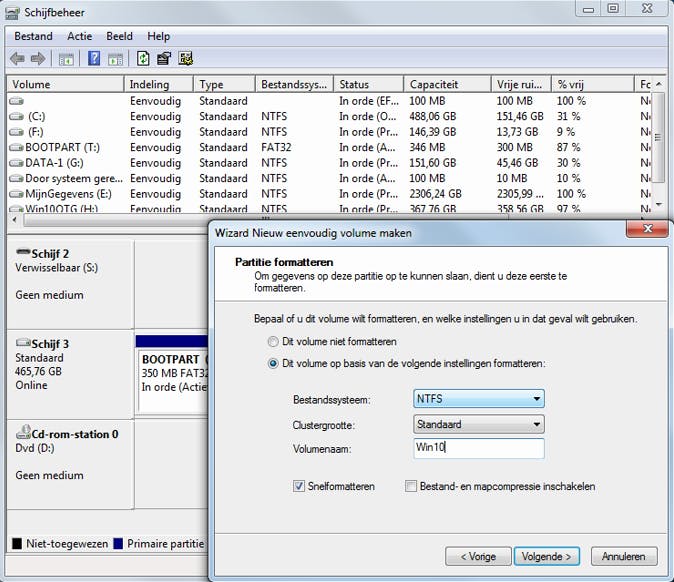Click the '13,73 GB' free space cell
This screenshot has width=674, height=582.
tap(517, 132)
